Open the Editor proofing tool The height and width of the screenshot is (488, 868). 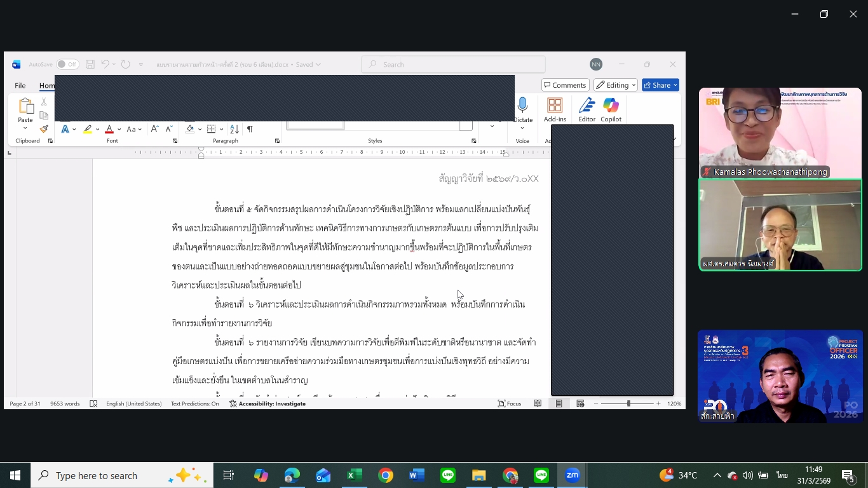pos(587,109)
